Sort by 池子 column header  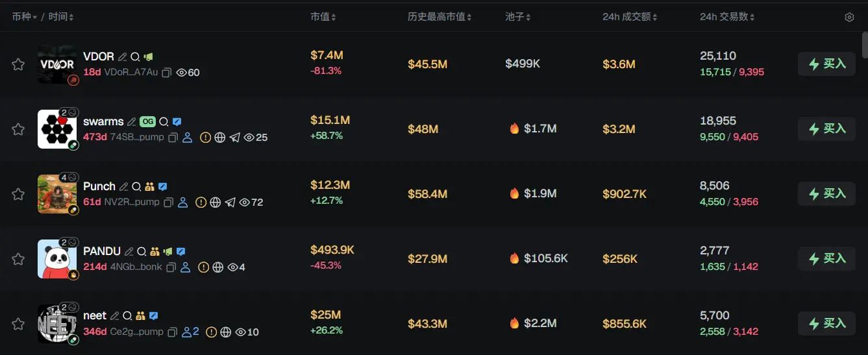(x=518, y=17)
